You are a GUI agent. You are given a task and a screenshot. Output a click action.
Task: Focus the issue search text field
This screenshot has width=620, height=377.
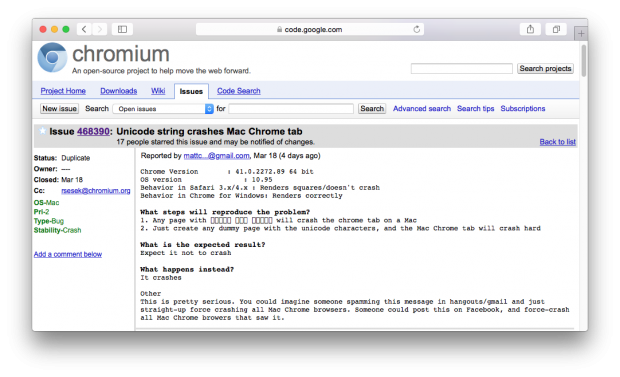click(x=291, y=109)
